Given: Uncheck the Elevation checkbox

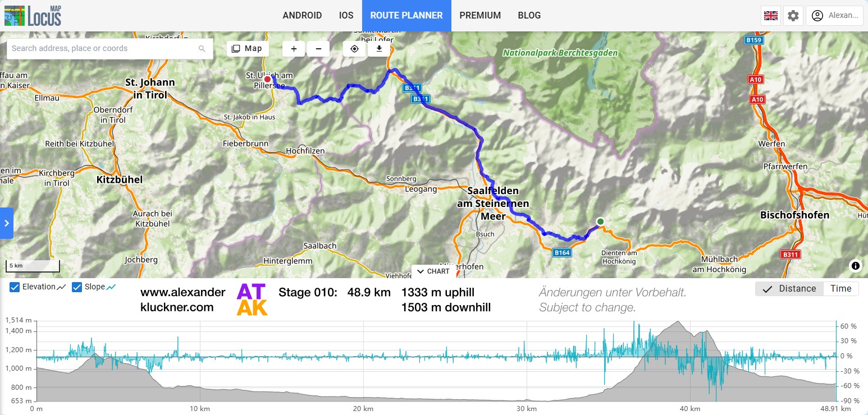Looking at the screenshot, I should pos(15,287).
